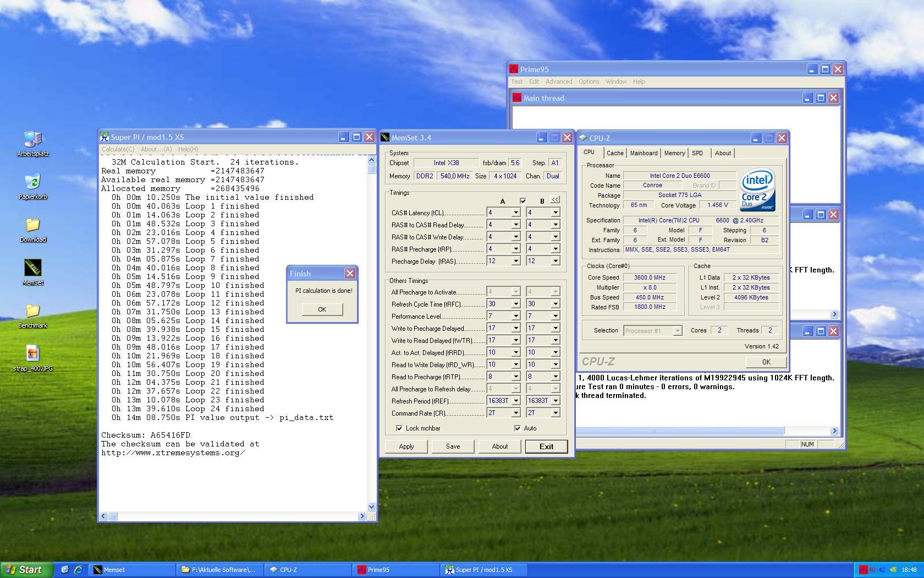This screenshot has width=924, height=578.
Task: Switch to CPU-Z Cache tab
Action: point(615,153)
